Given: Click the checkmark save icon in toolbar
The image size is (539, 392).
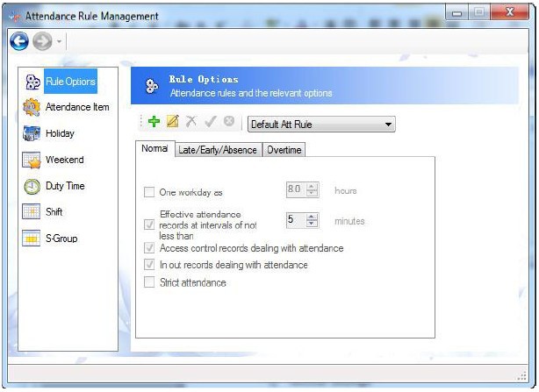Looking at the screenshot, I should [211, 121].
